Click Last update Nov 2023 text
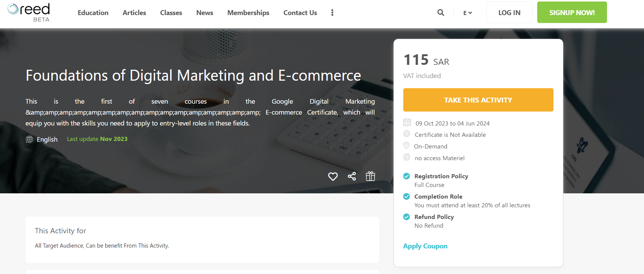Image resolution: width=644 pixels, height=274 pixels. [97, 139]
